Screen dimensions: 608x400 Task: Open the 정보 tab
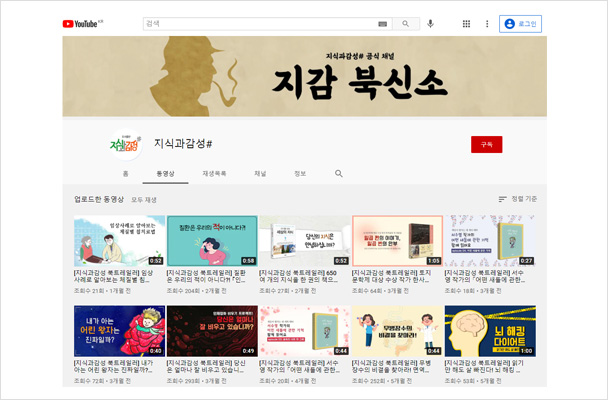(300, 174)
